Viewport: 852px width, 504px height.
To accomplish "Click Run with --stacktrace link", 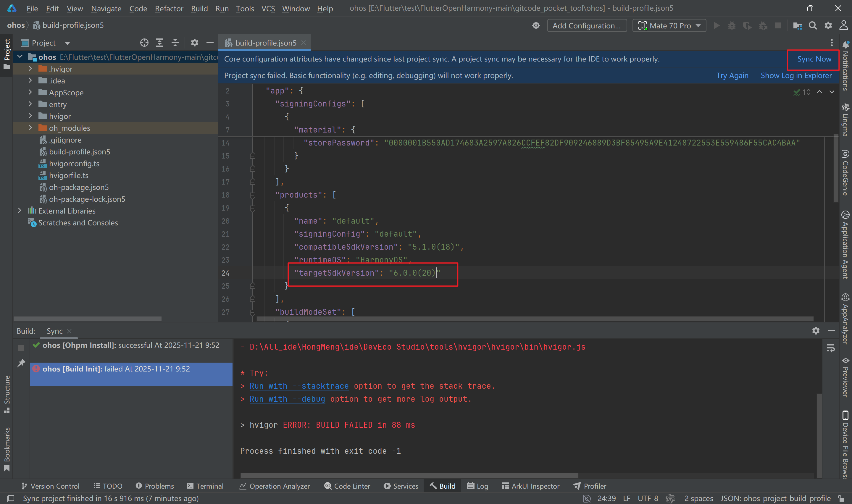I will pos(299,386).
